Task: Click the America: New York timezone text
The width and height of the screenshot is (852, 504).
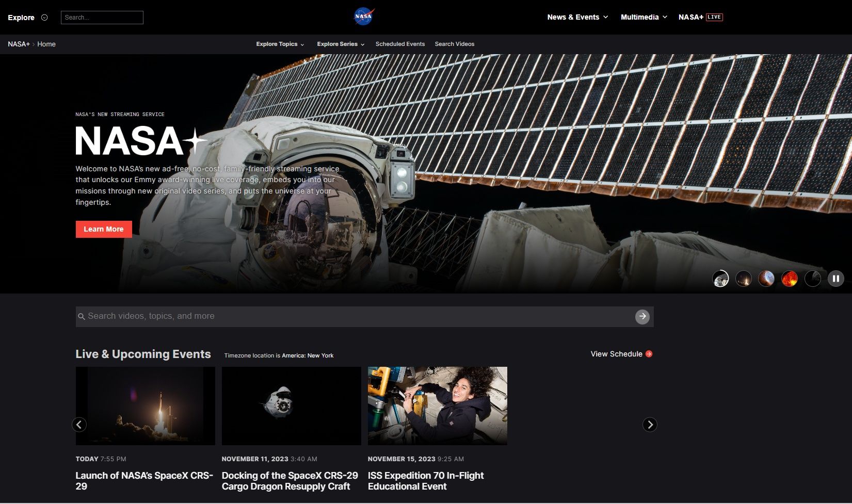Action: click(308, 355)
